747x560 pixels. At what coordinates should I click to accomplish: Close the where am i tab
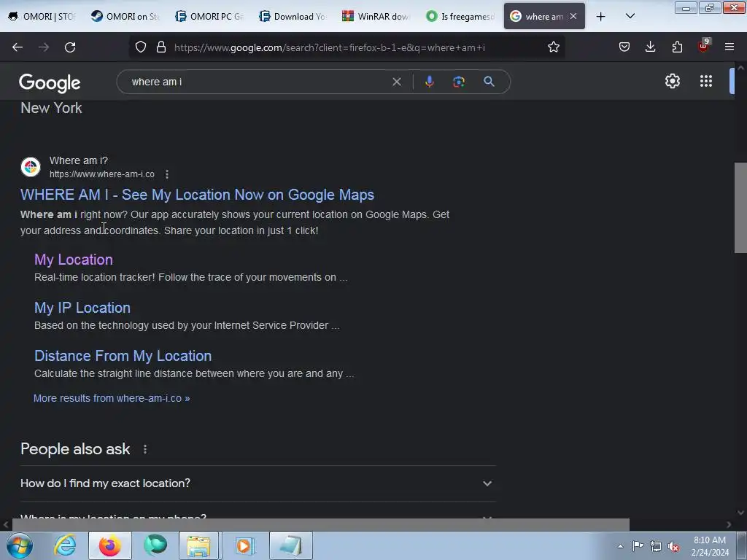tap(573, 16)
